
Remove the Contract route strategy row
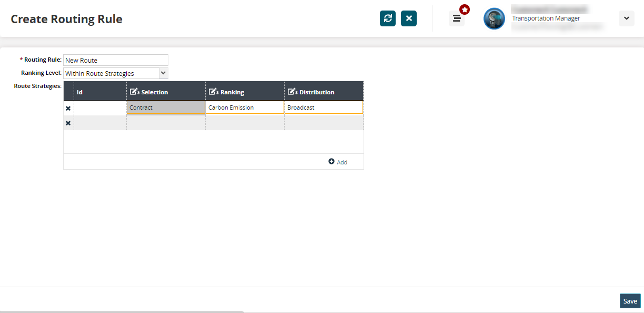pyautogui.click(x=68, y=108)
